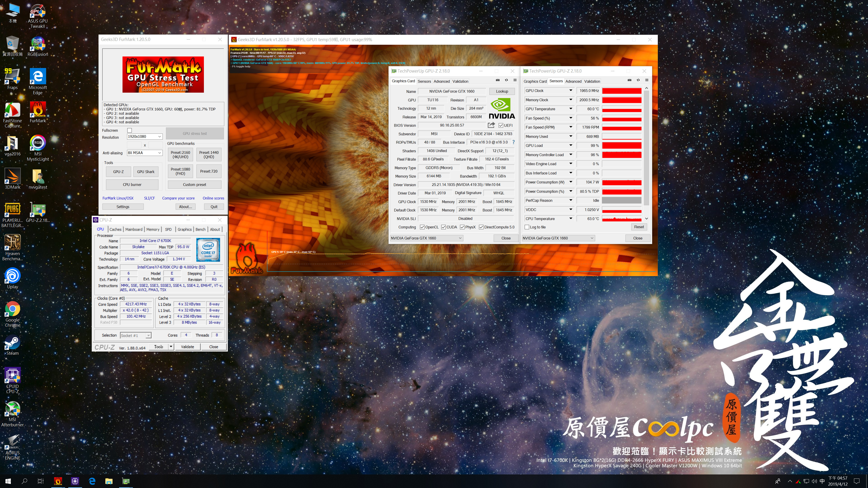
Task: Click GPU-Z Sensors vertical scrollbar
Action: pyautogui.click(x=646, y=153)
